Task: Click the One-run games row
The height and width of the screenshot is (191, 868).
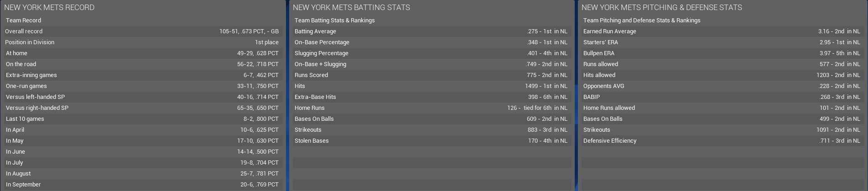Action: coord(141,86)
